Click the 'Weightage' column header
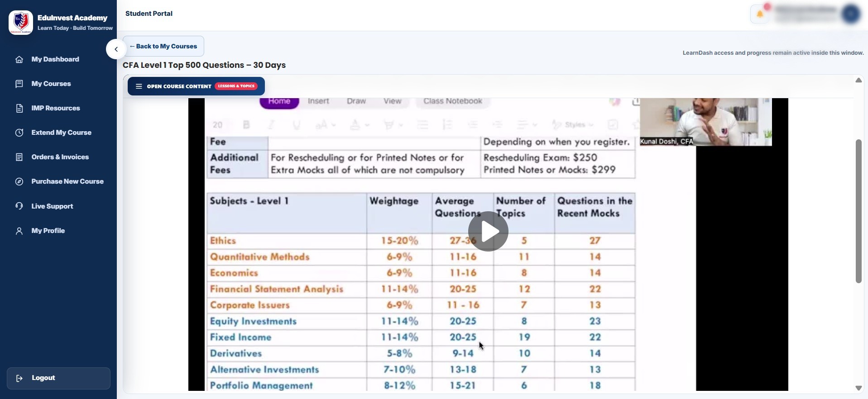The width and height of the screenshot is (868, 399). (x=394, y=201)
